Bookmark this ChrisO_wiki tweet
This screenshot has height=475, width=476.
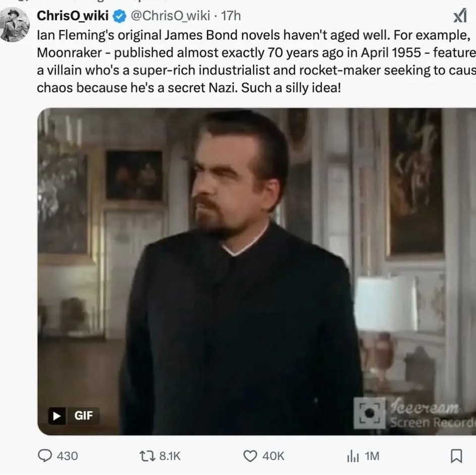click(455, 456)
